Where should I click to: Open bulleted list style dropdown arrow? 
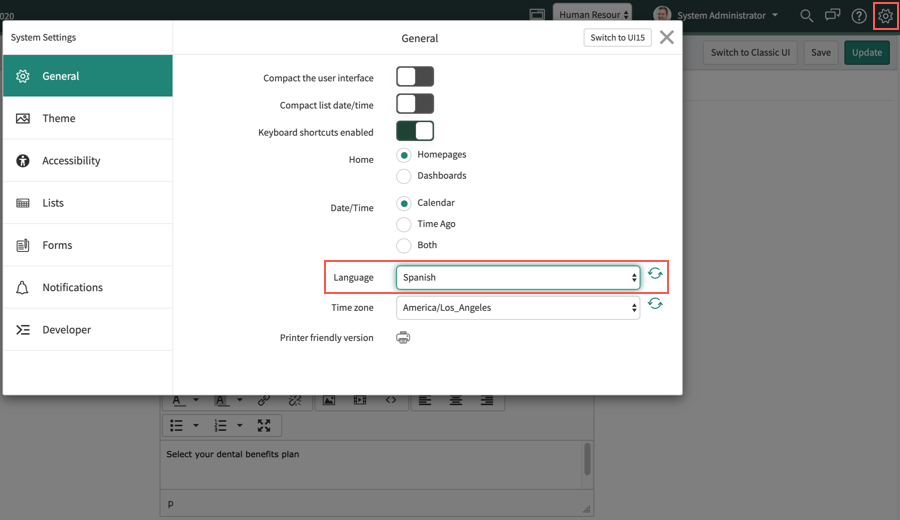pos(196,425)
